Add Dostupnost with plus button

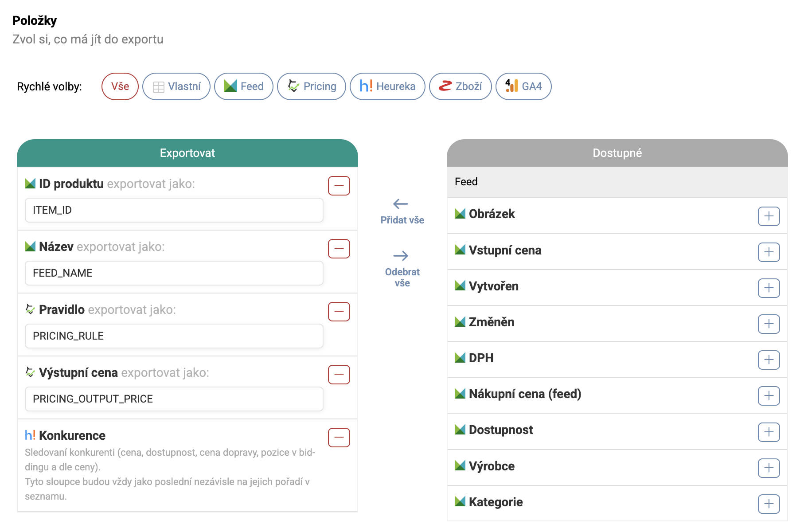click(x=769, y=432)
